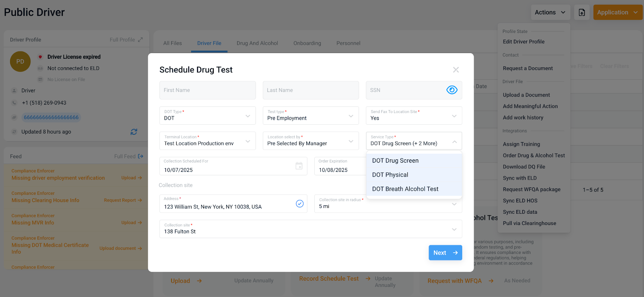The height and width of the screenshot is (297, 644).
Task: Click the document upload icon beside Actions
Action: tap(582, 12)
